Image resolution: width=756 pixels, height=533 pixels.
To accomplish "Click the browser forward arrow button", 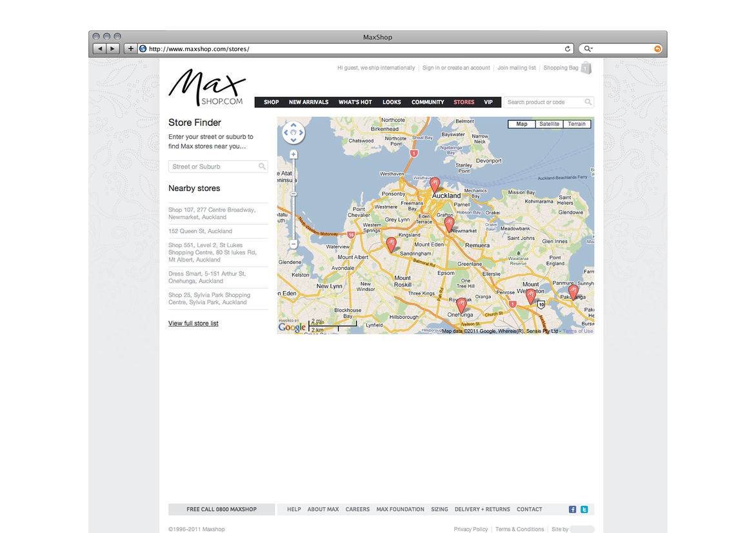I will 112,48.
